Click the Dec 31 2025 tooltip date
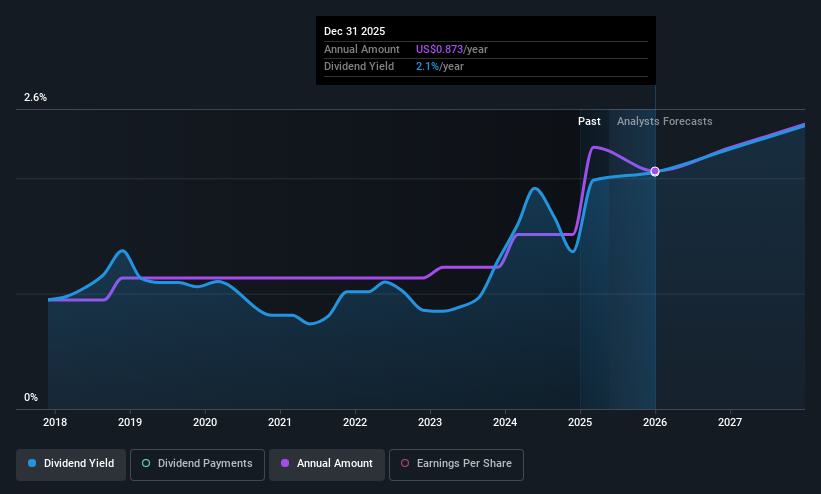This screenshot has width=821, height=494. point(354,31)
